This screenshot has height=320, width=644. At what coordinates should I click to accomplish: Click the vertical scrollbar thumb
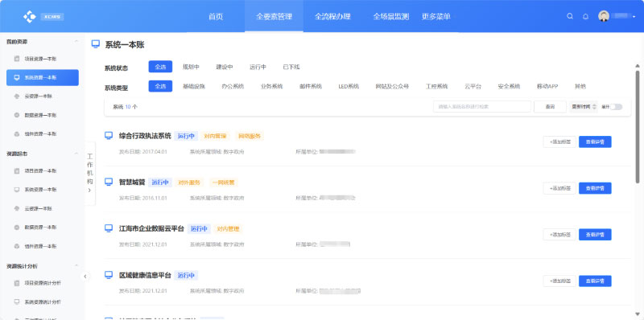(x=638, y=126)
